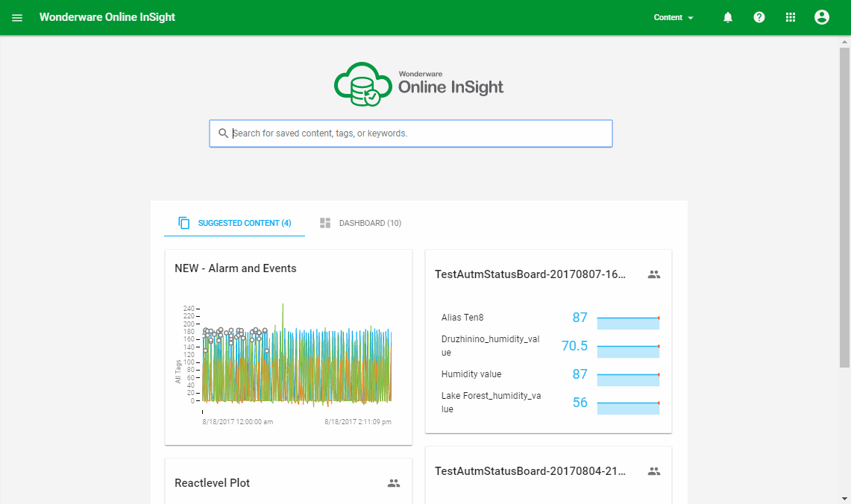Click shared icon on TestAutmStatusBoard-20170804 card
The height and width of the screenshot is (504, 851).
[x=654, y=471]
